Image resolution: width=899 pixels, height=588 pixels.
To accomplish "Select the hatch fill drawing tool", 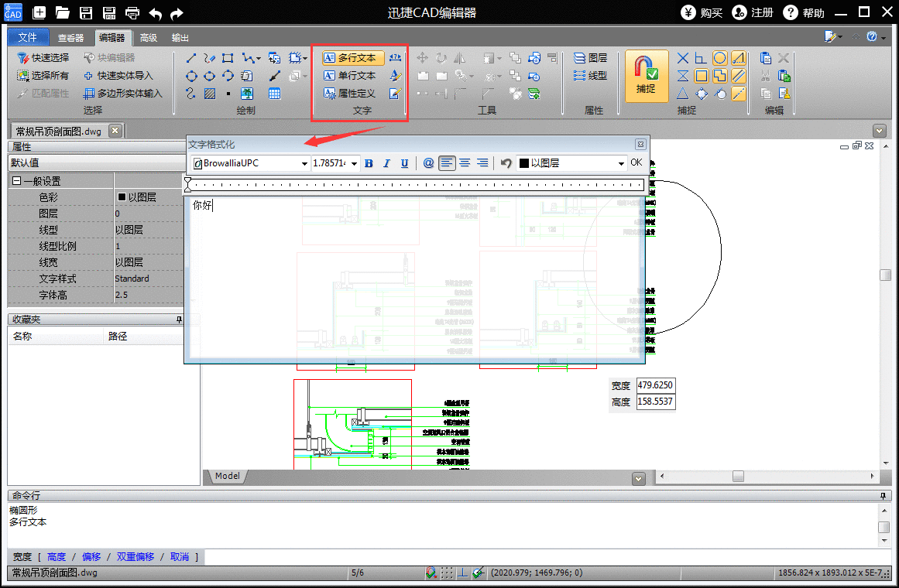I will tap(210, 94).
